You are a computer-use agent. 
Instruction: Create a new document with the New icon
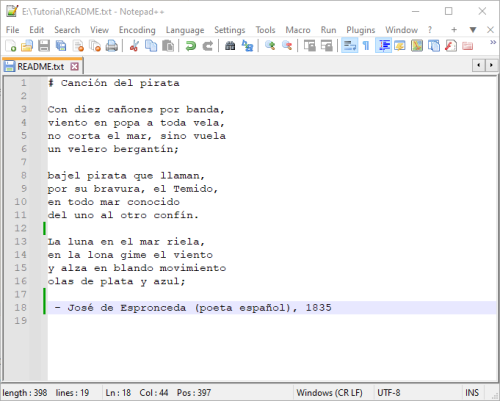11,46
